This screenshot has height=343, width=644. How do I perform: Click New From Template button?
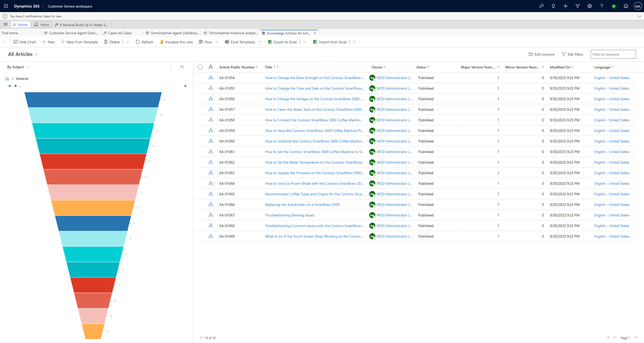79,42
